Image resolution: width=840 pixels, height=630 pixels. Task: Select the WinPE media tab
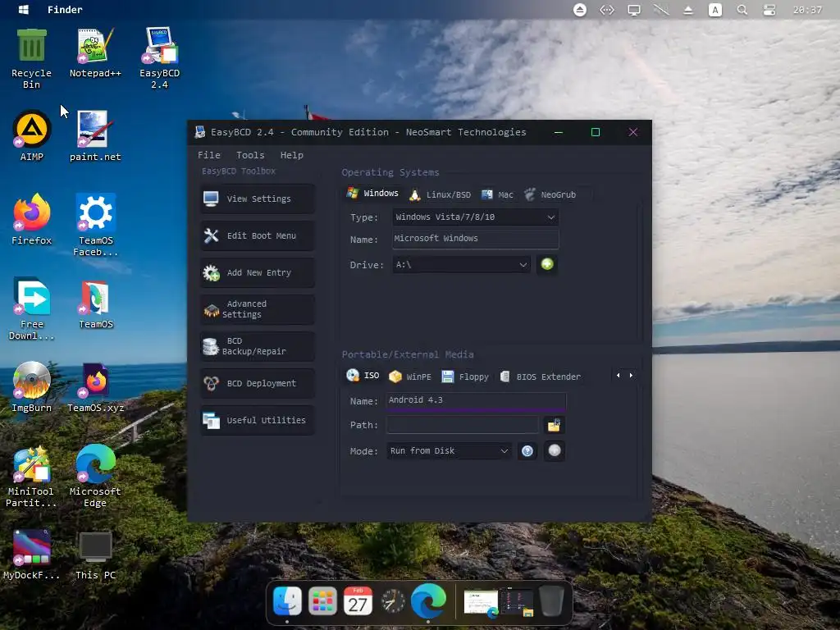coord(410,377)
